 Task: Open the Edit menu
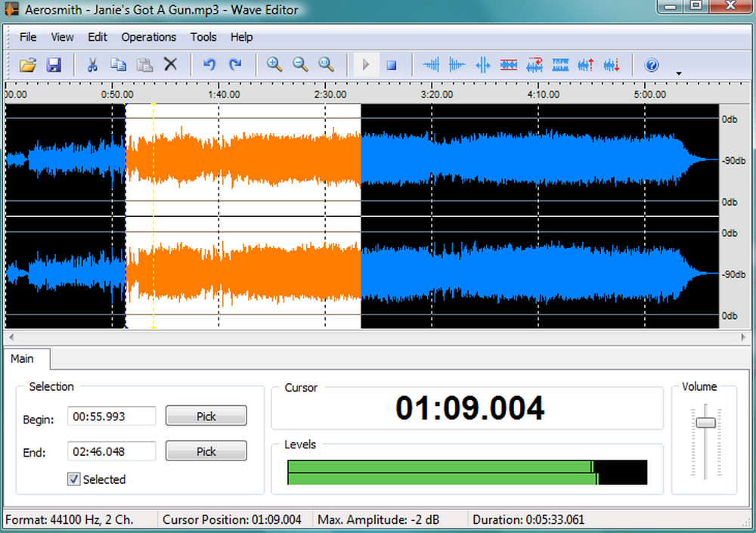tap(98, 37)
